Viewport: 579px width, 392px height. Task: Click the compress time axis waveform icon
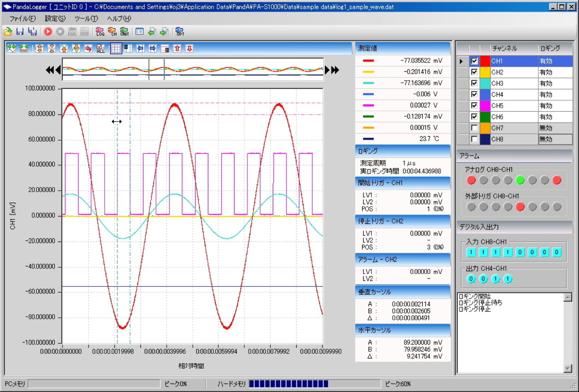24,48
